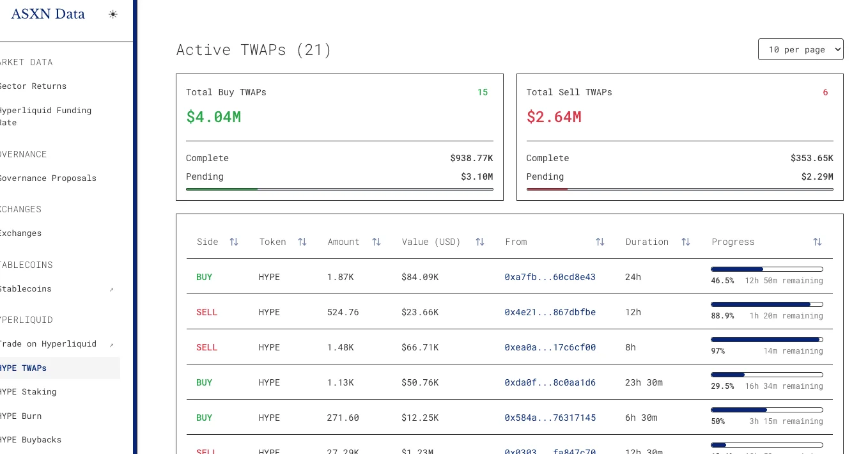Click the Total Sell TWAPs red progress bar
This screenshot has width=868, height=454.
click(x=680, y=189)
